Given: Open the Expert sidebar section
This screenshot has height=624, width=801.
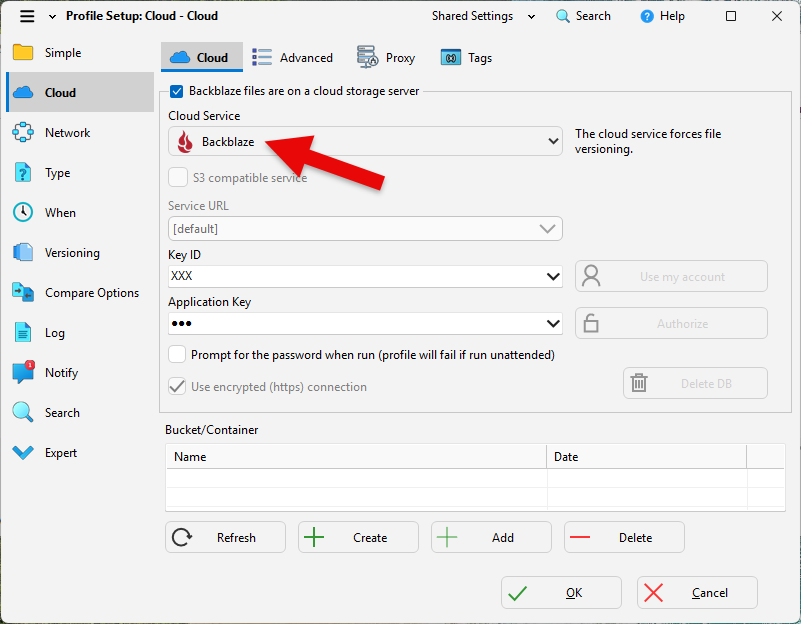Looking at the screenshot, I should point(80,453).
